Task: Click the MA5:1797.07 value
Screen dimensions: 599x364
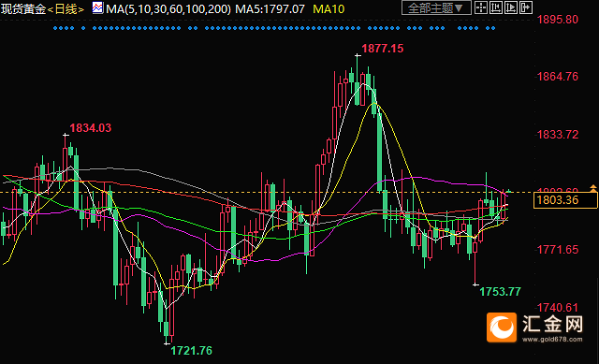Action: coord(270,8)
